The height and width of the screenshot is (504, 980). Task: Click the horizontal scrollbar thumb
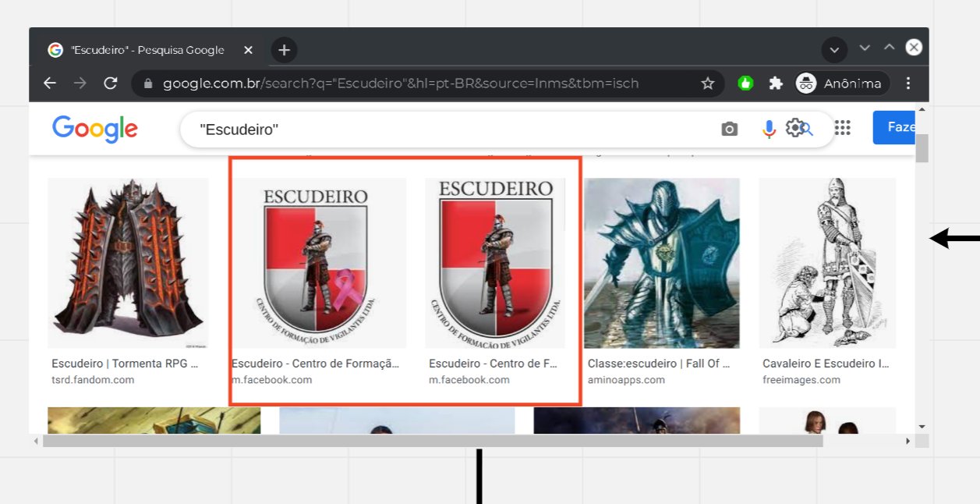coord(433,441)
